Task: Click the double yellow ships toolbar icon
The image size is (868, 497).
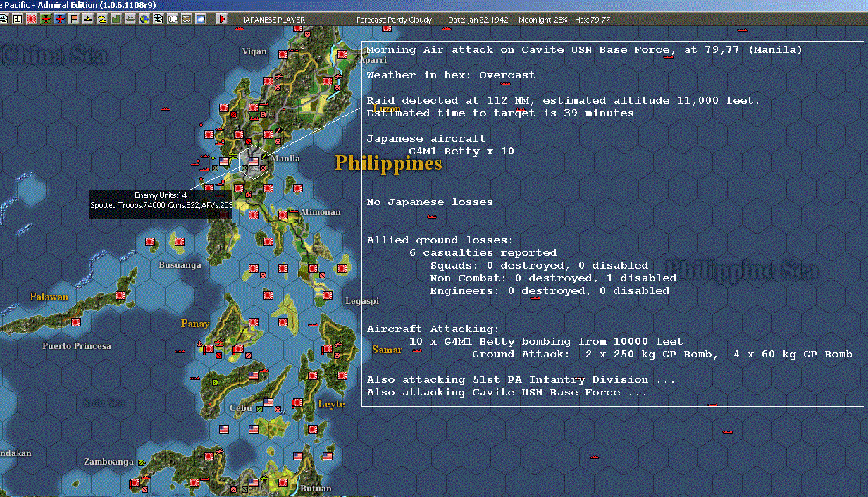Action: (102, 19)
